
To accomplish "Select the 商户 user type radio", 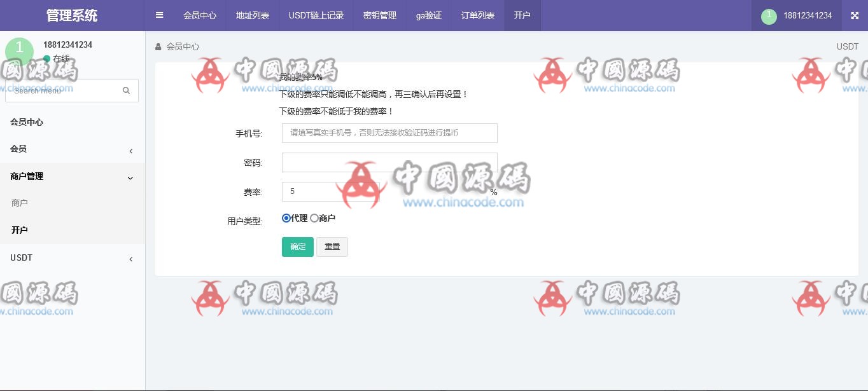I will (x=314, y=218).
